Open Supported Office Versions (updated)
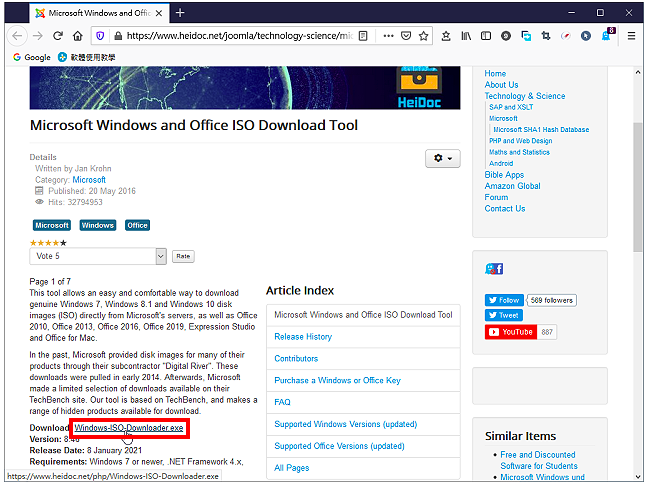This screenshot has width=647, height=487. tap(339, 446)
